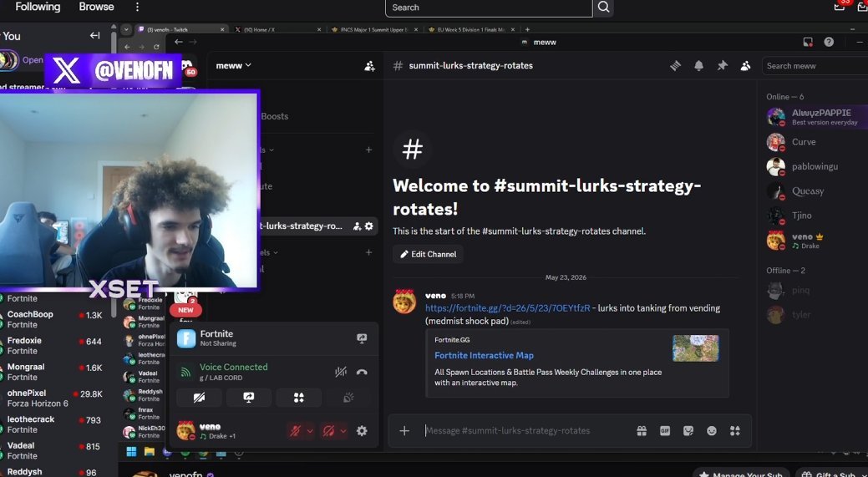Image resolution: width=868 pixels, height=477 pixels.
Task: Click Twitch Following nav link
Action: 38,7
